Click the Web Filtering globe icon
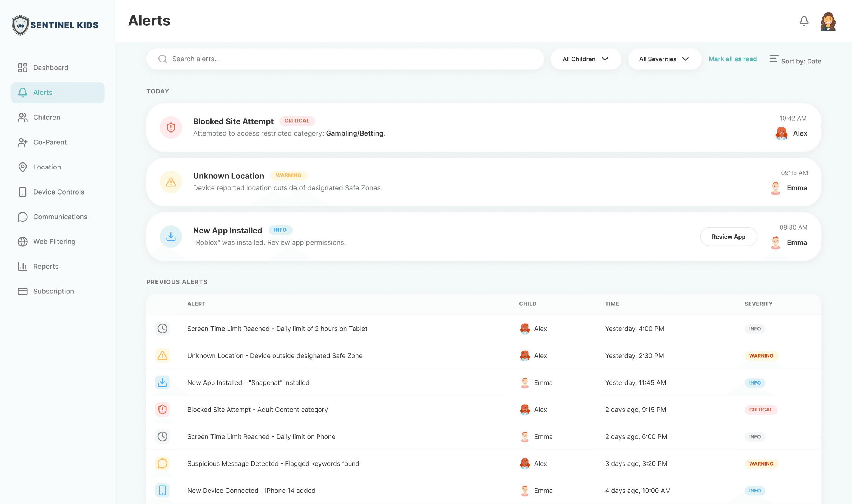 (x=22, y=242)
